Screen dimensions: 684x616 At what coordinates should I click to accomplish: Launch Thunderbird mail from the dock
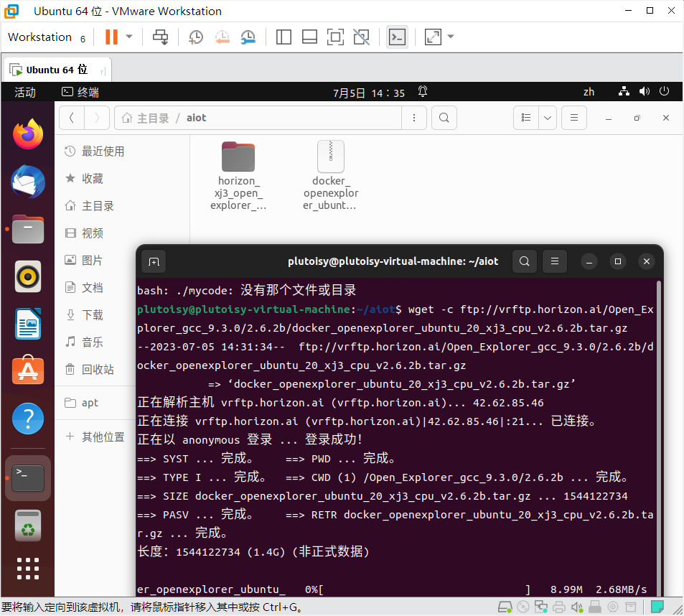tap(28, 182)
